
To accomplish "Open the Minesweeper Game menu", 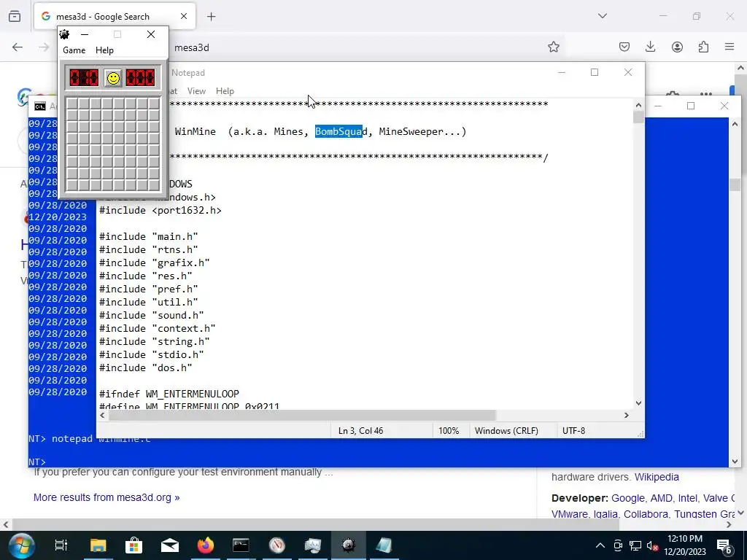I will 74,50.
